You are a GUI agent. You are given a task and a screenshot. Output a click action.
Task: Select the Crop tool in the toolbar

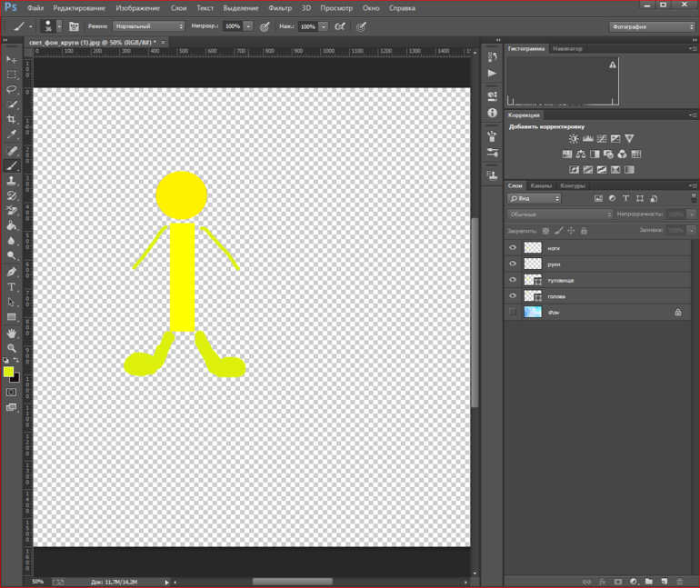point(12,120)
